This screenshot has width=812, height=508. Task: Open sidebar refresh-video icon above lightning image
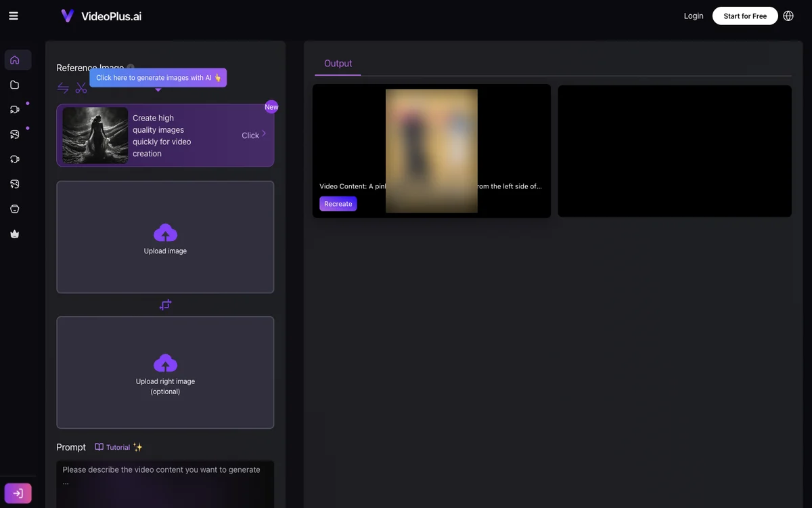(x=15, y=159)
